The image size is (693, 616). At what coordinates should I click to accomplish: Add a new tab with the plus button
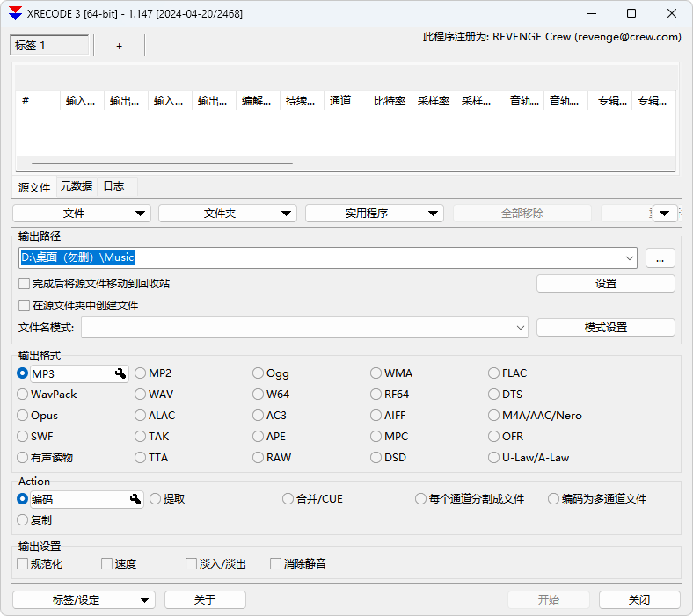tap(119, 46)
